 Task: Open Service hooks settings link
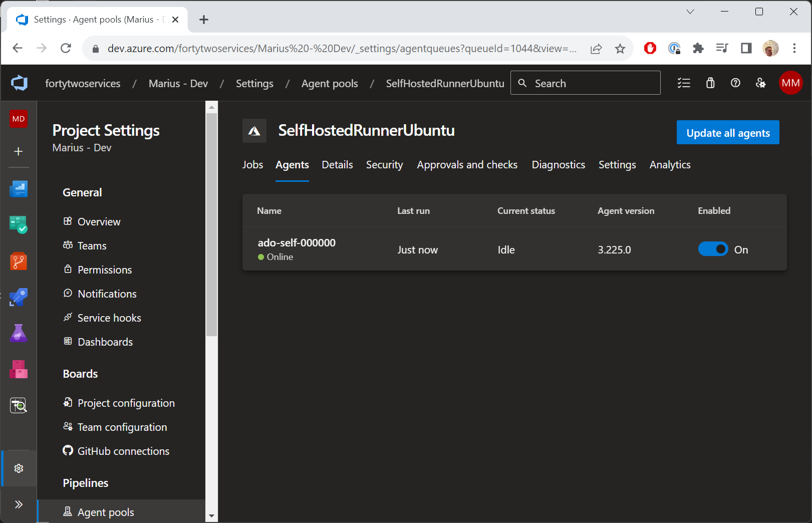tap(109, 318)
